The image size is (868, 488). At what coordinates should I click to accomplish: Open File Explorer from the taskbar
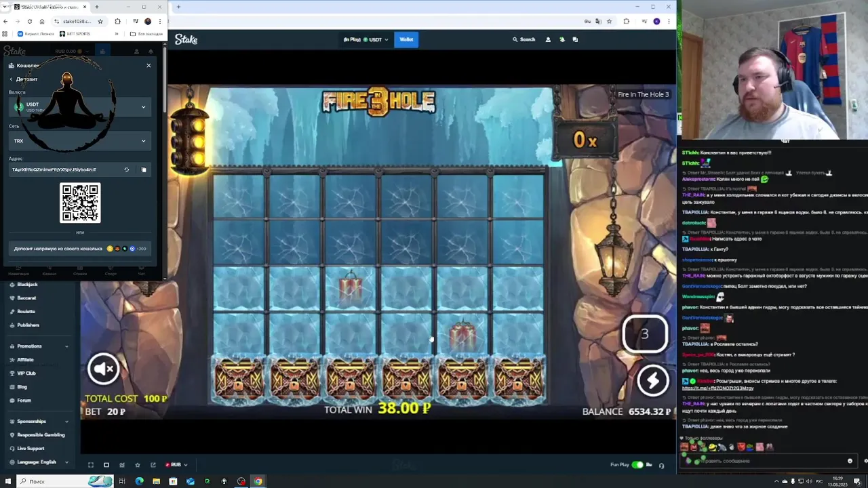[156, 481]
